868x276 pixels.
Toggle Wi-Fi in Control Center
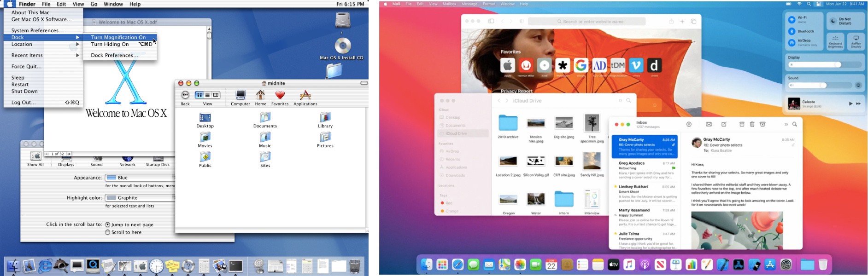(792, 20)
